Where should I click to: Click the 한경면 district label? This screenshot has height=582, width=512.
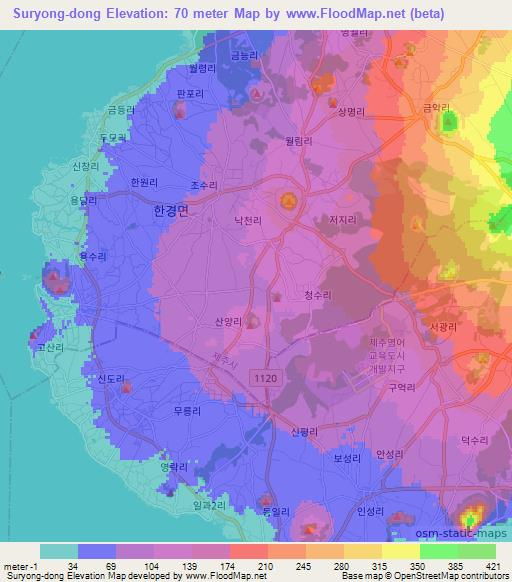click(171, 211)
